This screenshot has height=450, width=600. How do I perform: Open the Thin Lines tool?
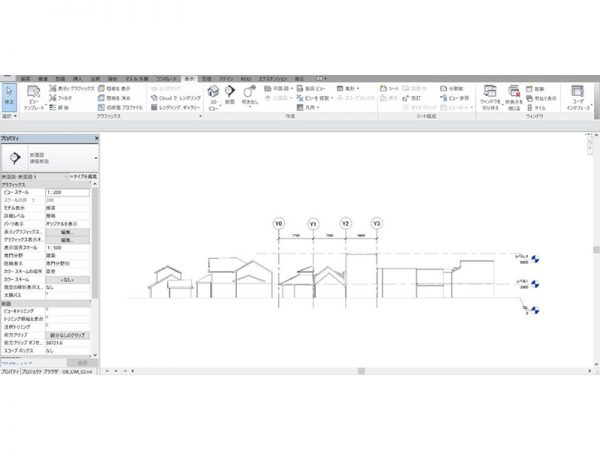point(59,108)
